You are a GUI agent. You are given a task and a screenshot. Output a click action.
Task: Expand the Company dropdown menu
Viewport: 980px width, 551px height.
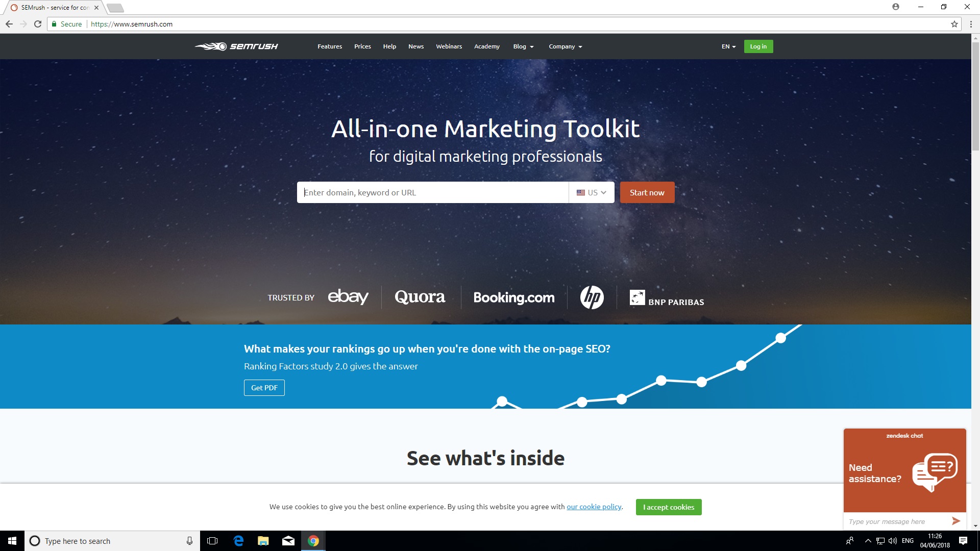(x=565, y=46)
